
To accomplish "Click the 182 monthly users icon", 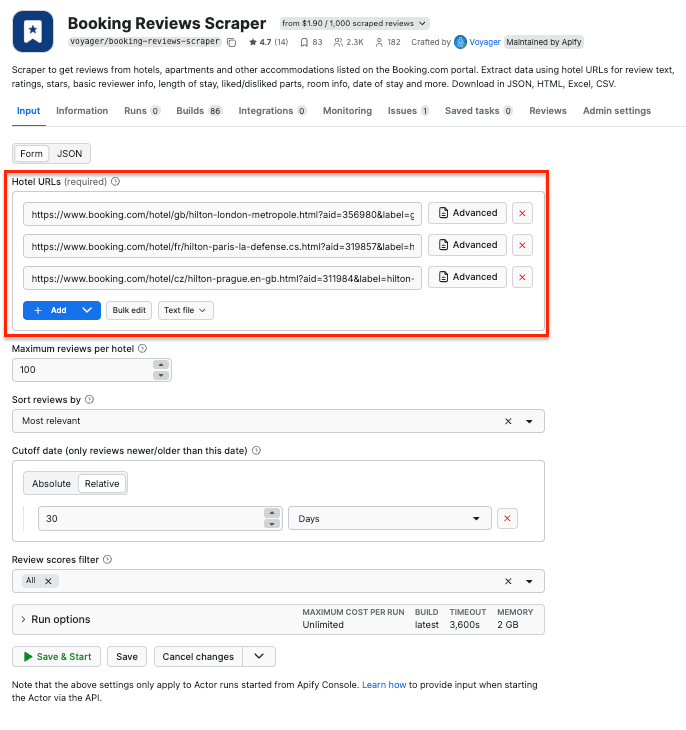I will [379, 42].
